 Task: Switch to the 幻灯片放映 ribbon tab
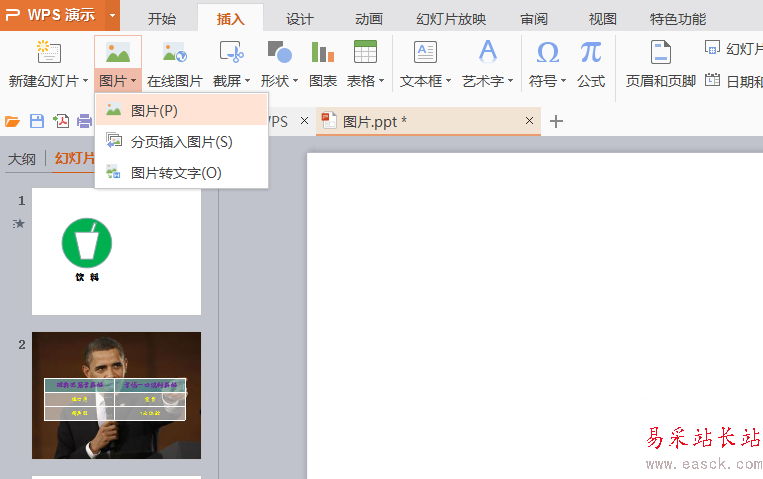[x=451, y=19]
